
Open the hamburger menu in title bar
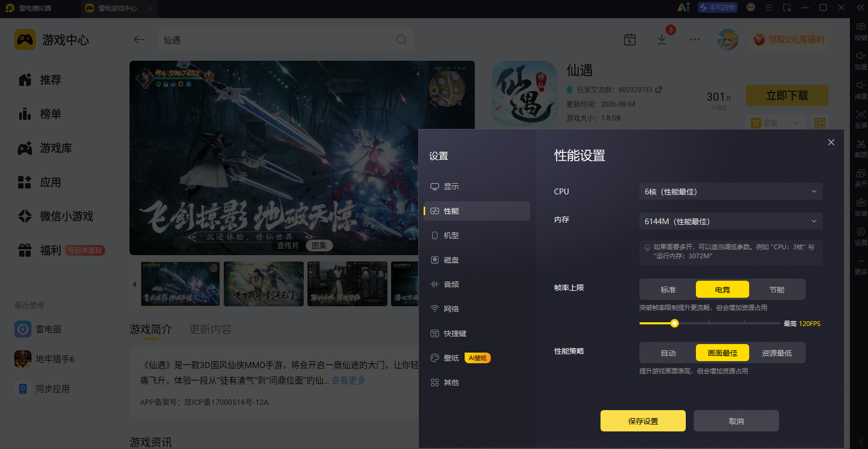coord(769,7)
